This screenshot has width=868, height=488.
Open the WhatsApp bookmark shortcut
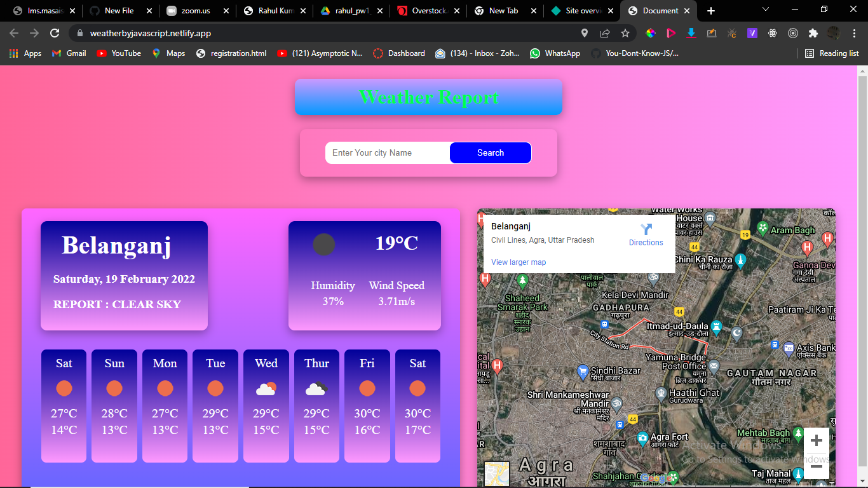tap(555, 53)
